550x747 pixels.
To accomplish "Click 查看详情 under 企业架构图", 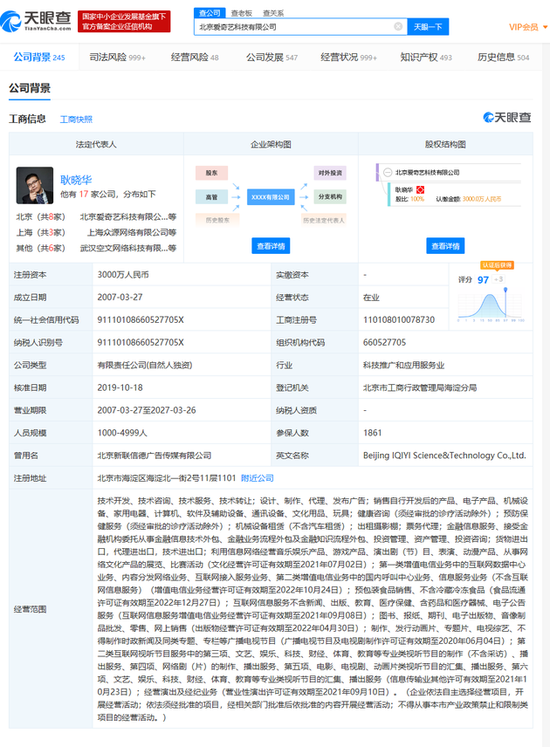I will pos(271,246).
